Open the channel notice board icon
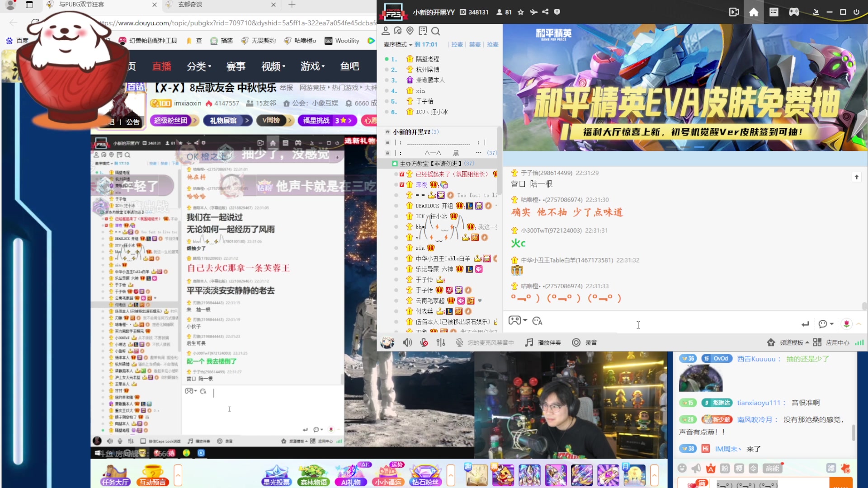 [423, 31]
